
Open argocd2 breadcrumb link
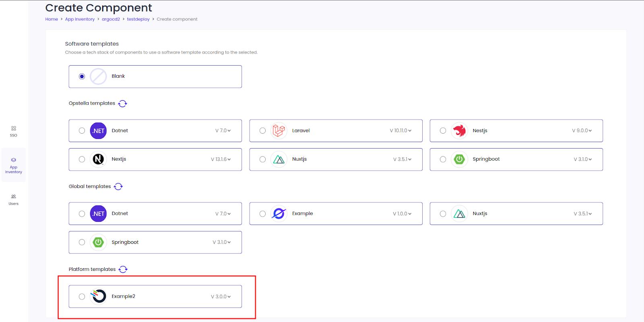[x=111, y=19]
